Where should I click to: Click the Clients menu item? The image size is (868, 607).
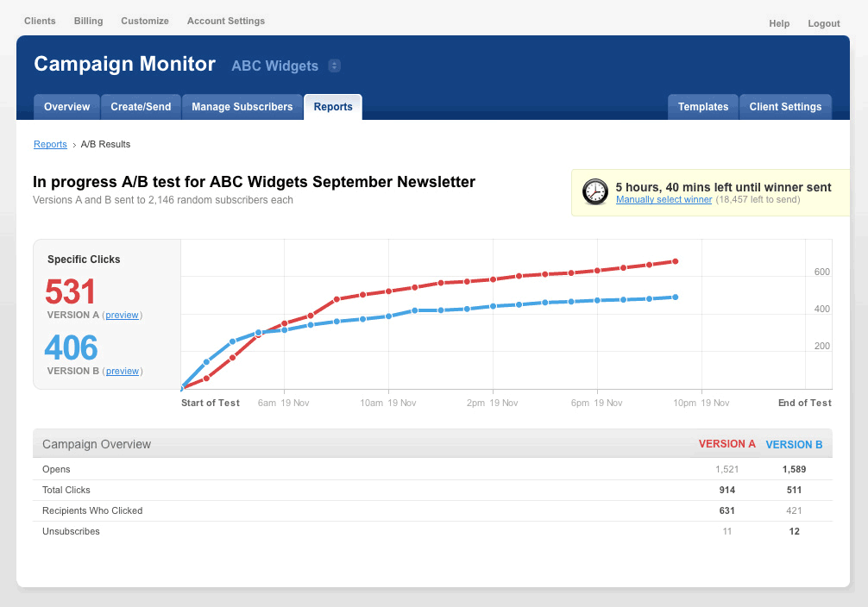(x=40, y=21)
